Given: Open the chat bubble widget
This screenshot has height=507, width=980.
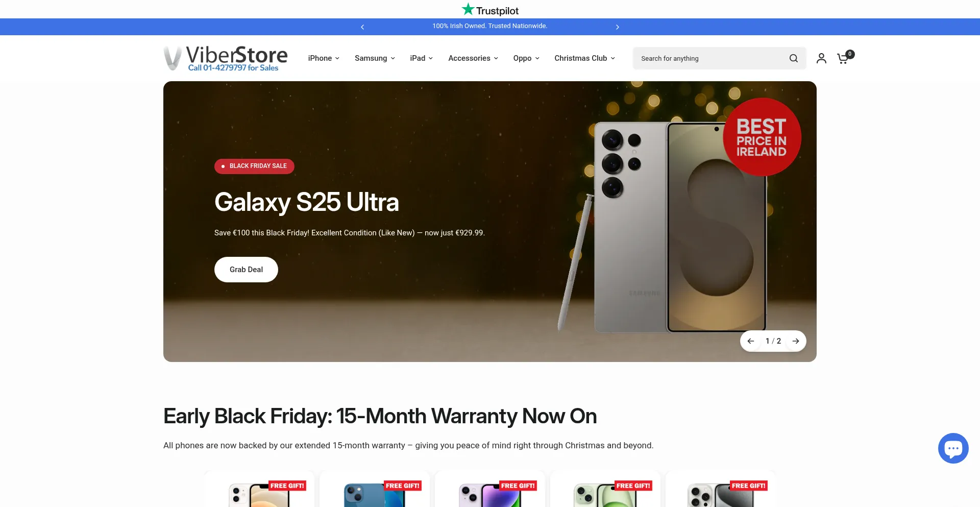Looking at the screenshot, I should tap(953, 448).
